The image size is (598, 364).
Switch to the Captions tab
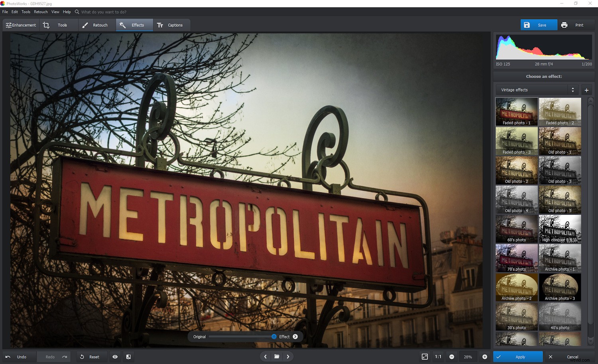[x=171, y=25]
